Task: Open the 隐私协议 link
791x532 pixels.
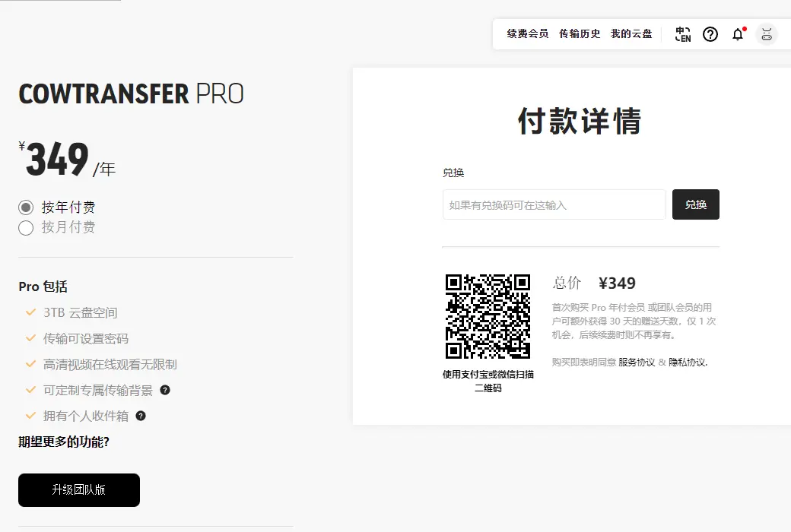Action: click(x=688, y=362)
